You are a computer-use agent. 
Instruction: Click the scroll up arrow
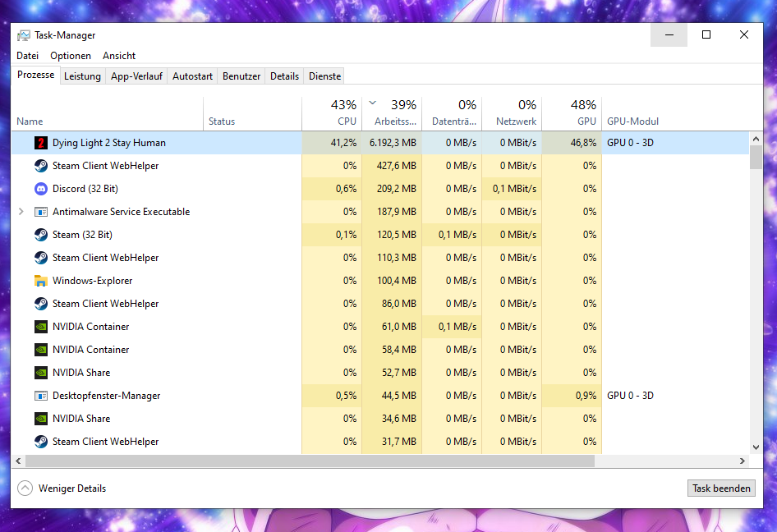(x=756, y=140)
